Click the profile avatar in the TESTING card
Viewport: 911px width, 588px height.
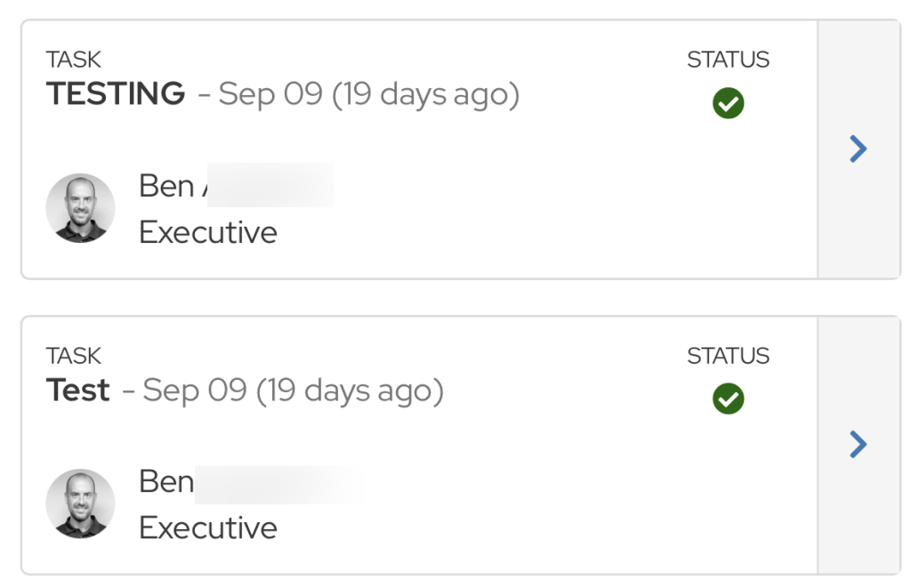click(x=80, y=208)
